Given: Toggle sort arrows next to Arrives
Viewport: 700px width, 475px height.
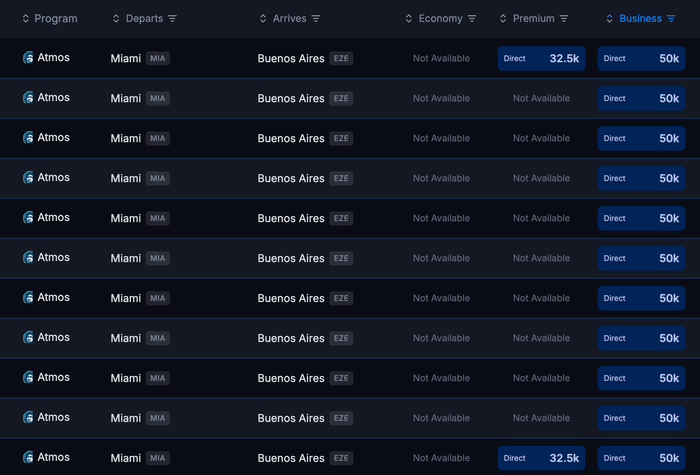Looking at the screenshot, I should pyautogui.click(x=263, y=18).
